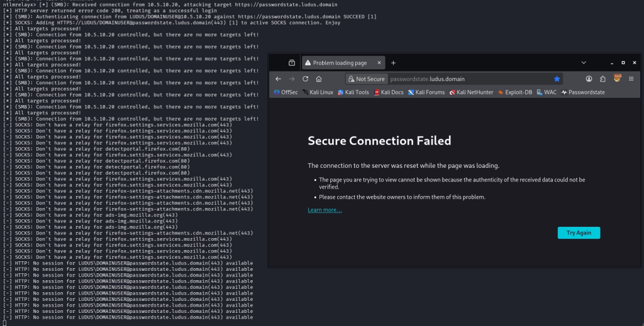
Task: Close the 'Problem loading page' tab
Action: click(x=380, y=63)
